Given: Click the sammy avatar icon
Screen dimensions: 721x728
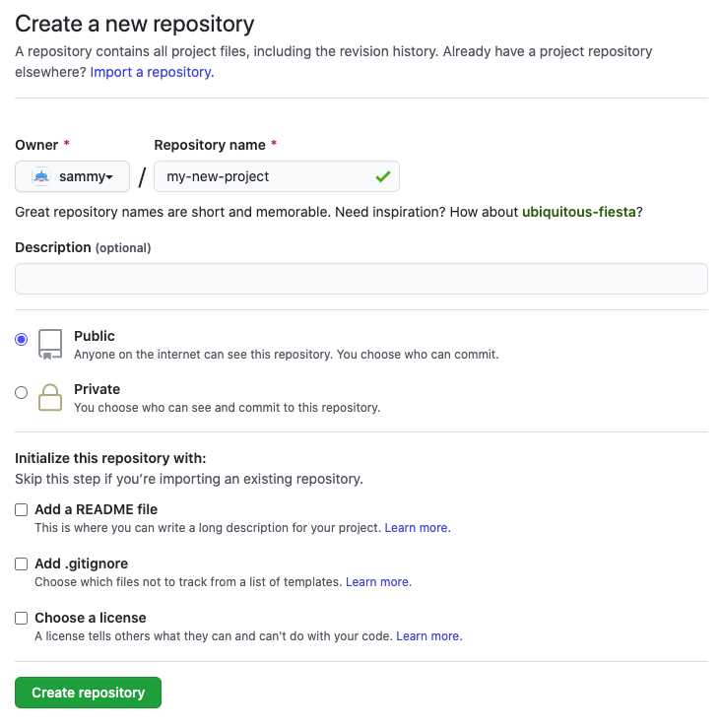Looking at the screenshot, I should click(41, 176).
